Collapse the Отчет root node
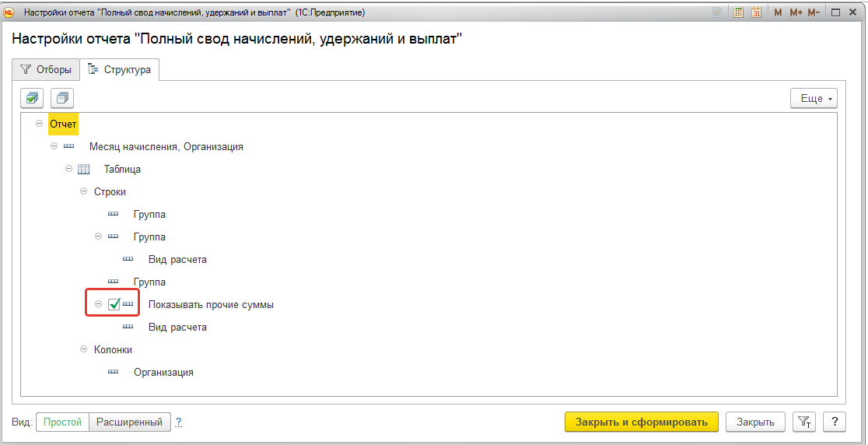 39,124
